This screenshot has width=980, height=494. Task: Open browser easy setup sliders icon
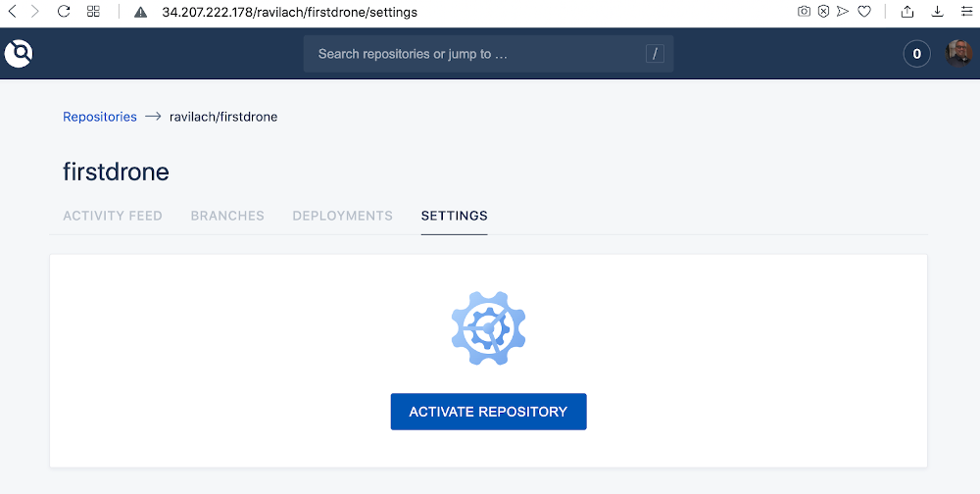tap(967, 11)
